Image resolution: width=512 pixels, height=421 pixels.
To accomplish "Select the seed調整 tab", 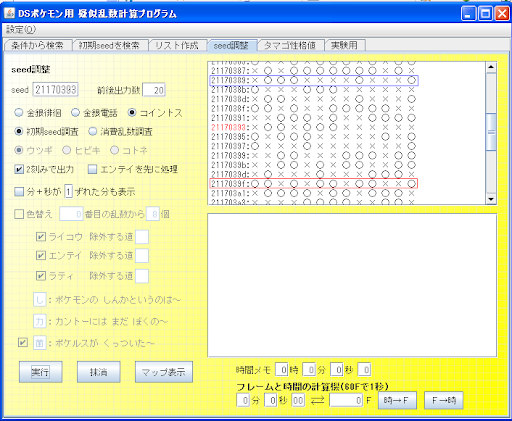I will pyautogui.click(x=231, y=45).
